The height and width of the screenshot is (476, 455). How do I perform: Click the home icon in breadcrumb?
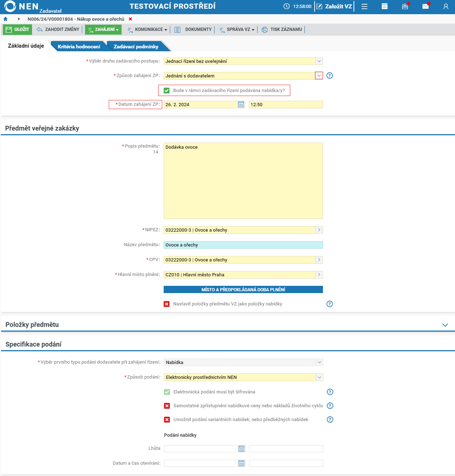[5, 19]
